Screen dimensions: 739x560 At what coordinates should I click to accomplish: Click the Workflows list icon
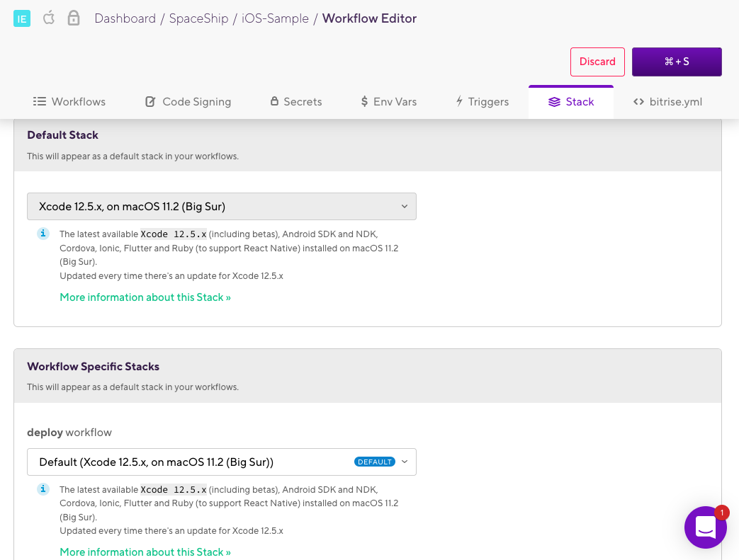point(40,102)
